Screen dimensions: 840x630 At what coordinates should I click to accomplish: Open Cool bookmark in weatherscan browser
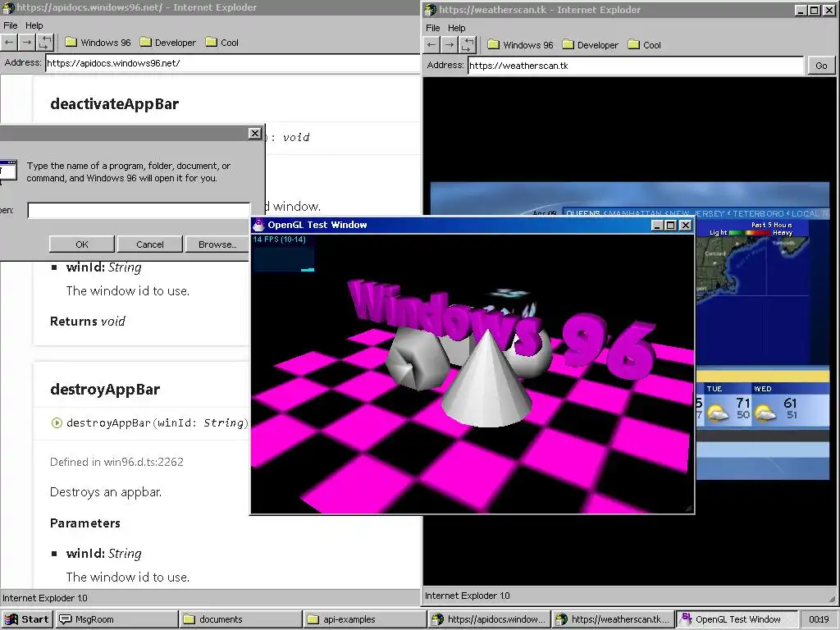(645, 45)
